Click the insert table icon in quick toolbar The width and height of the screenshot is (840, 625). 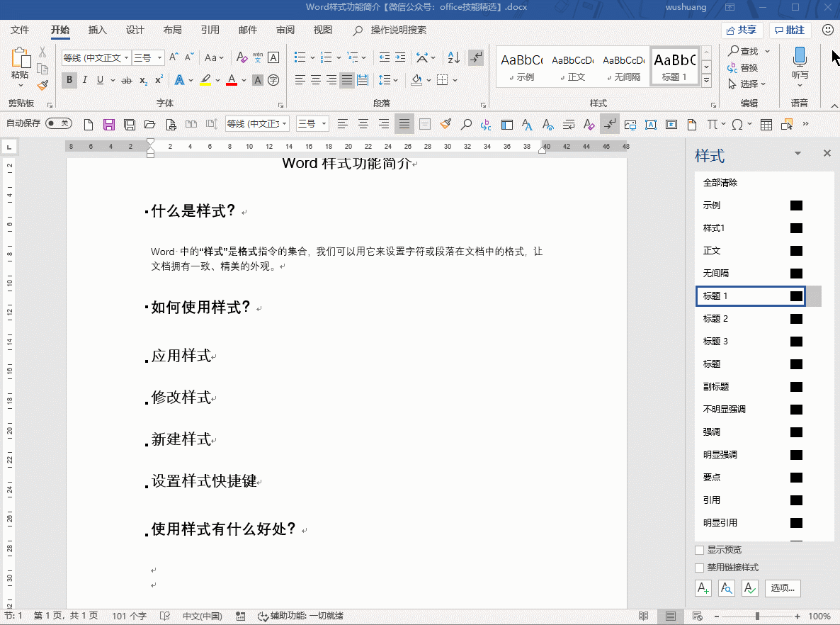pos(766,125)
